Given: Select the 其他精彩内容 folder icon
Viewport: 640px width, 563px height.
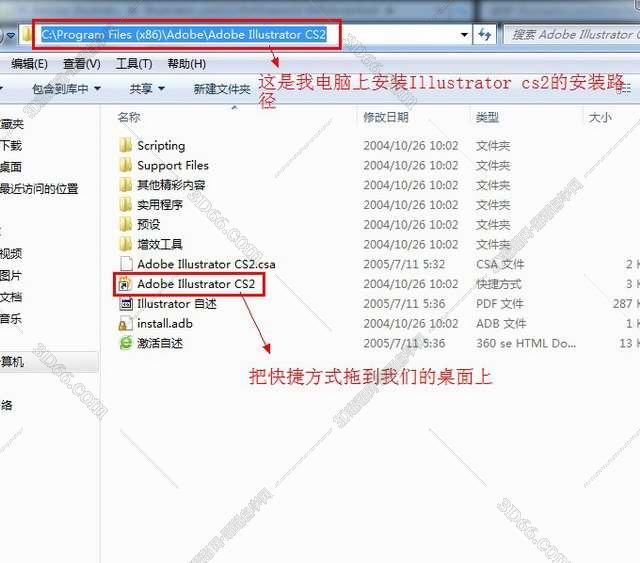Looking at the screenshot, I should tap(125, 185).
